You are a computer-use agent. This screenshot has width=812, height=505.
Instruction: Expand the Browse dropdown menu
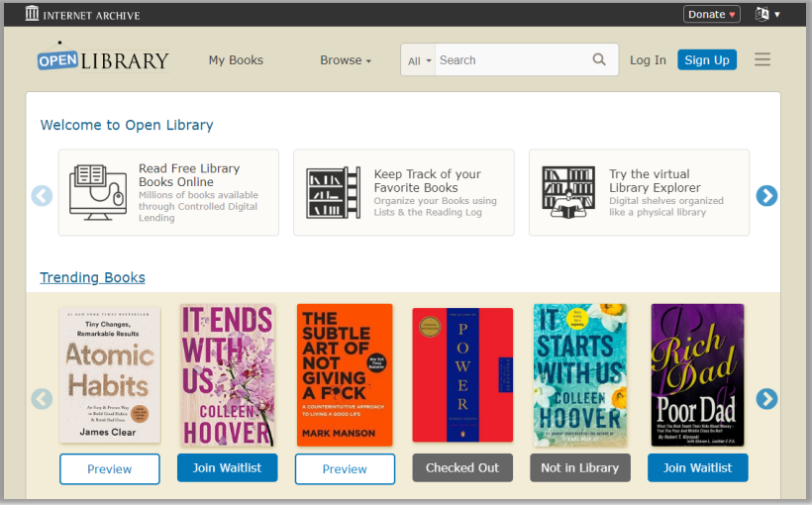[x=346, y=60]
